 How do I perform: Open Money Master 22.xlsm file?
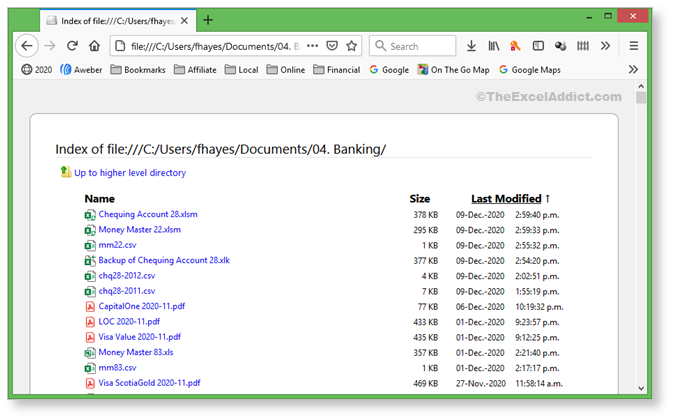139,230
